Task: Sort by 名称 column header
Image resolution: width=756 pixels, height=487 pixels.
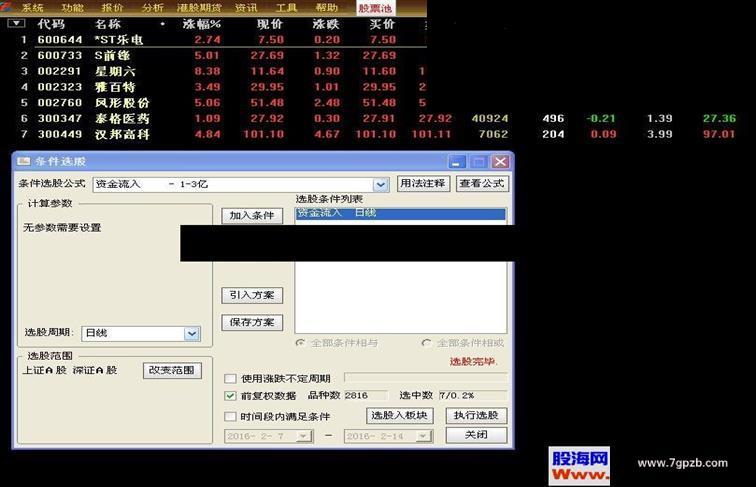Action: click(x=108, y=24)
